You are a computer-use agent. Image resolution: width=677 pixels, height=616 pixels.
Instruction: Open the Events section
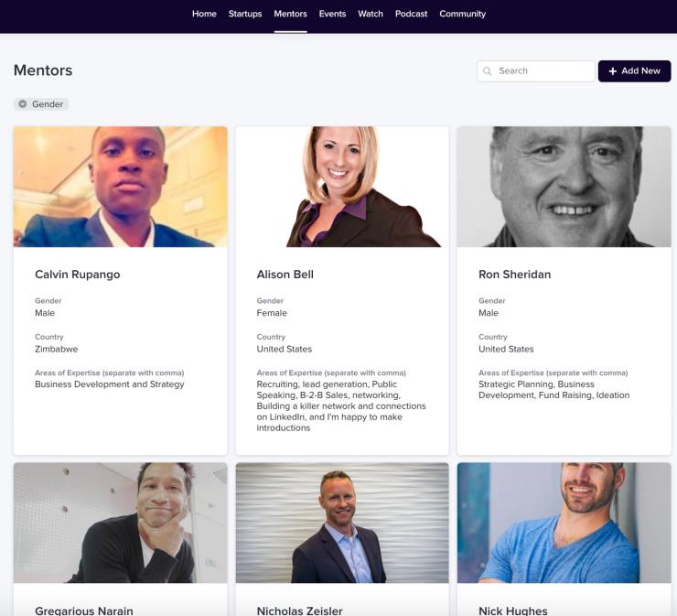(x=332, y=14)
